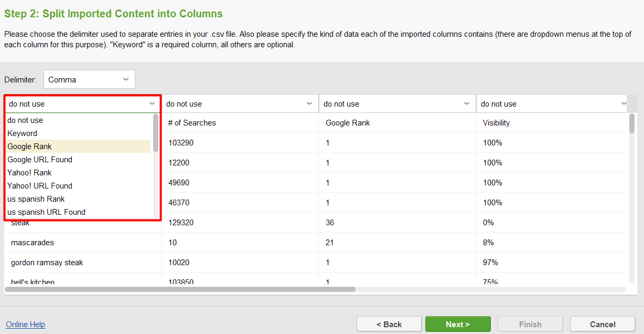Collapse the first column type dropdown
Viewport: 644px width, 334px height.
coord(82,104)
